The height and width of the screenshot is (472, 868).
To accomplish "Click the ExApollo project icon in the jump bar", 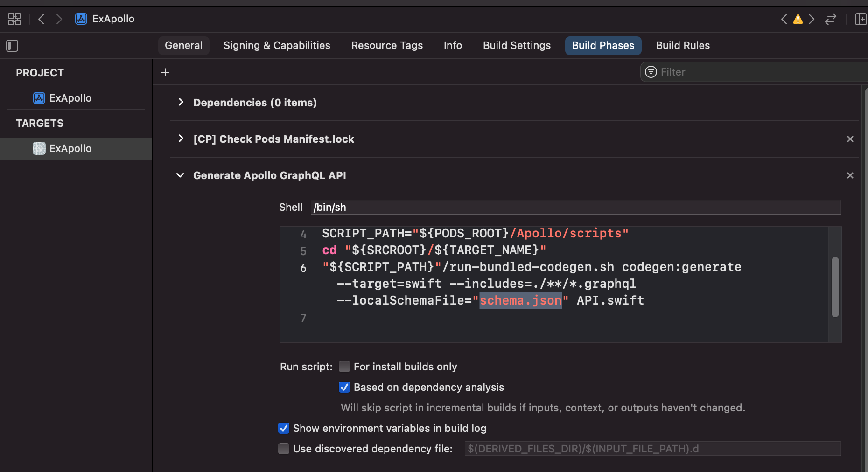I will (81, 19).
